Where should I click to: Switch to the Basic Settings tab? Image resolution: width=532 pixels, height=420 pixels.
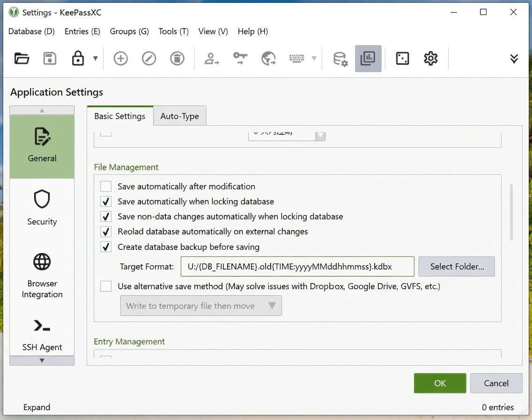pos(120,116)
